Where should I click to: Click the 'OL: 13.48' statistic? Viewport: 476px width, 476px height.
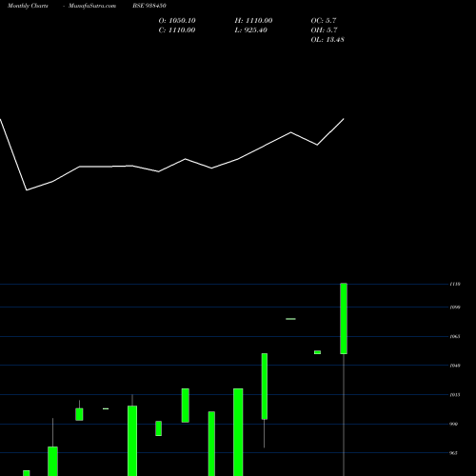(327, 40)
